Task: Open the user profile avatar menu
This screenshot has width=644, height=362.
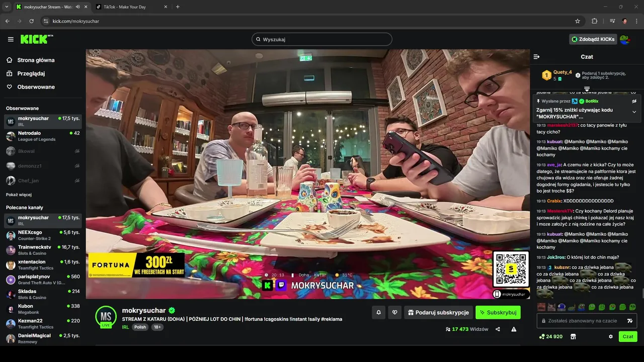Action: [624, 39]
